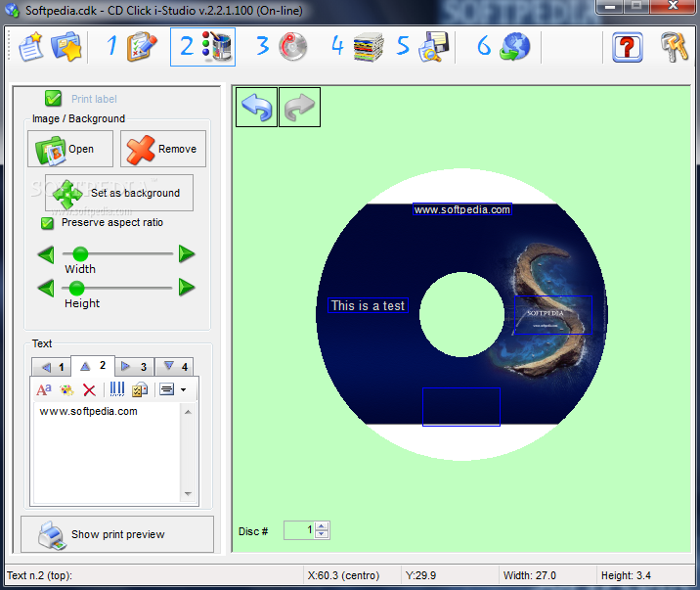Click the new project icon with star
The image size is (700, 590).
30,46
